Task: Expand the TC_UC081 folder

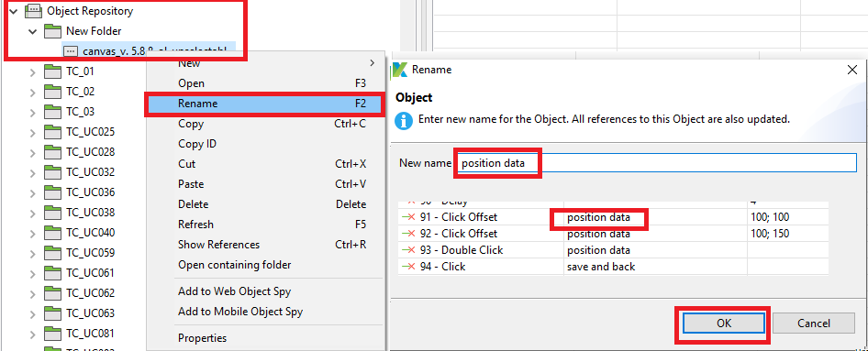Action: coord(33,334)
